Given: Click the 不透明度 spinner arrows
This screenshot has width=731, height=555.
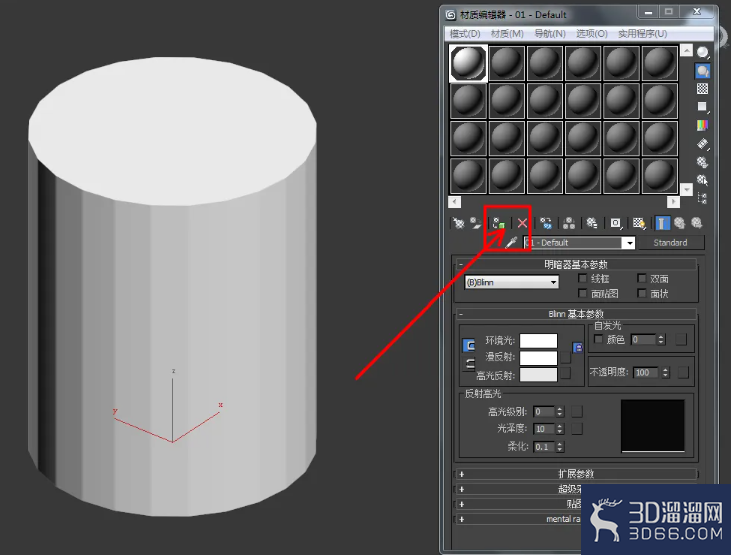Looking at the screenshot, I should click(x=665, y=372).
